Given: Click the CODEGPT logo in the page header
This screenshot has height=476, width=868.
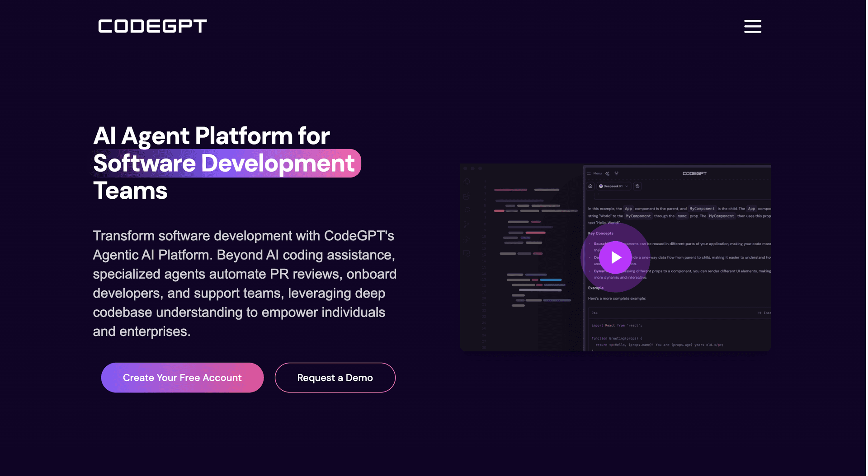Looking at the screenshot, I should pyautogui.click(x=152, y=26).
